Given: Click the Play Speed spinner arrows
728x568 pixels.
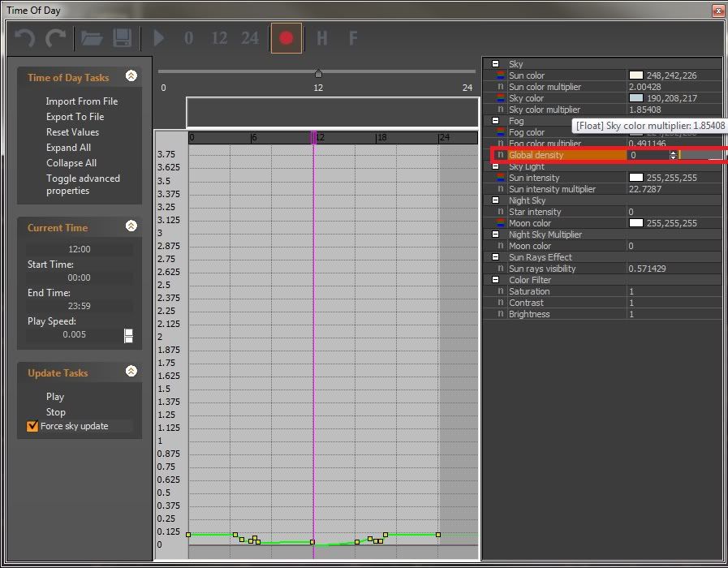Looking at the screenshot, I should coord(128,335).
